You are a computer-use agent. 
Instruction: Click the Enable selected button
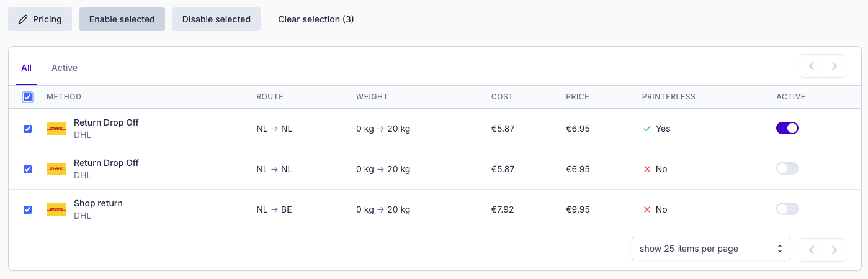(x=122, y=19)
